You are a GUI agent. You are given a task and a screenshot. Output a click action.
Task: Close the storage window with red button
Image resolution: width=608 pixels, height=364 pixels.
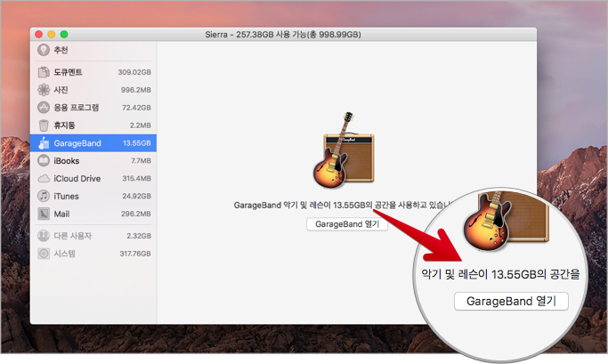coord(39,34)
